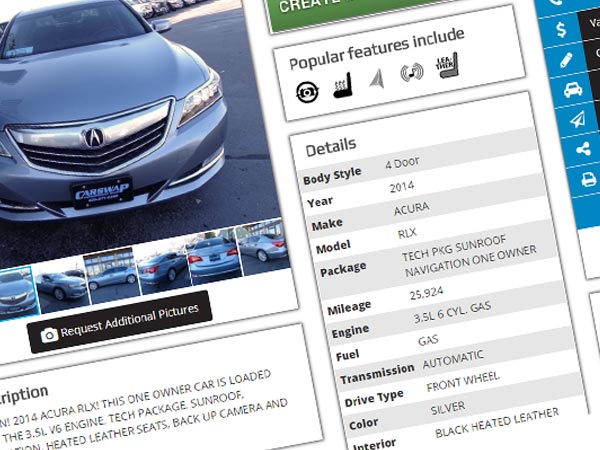Screen dimensions: 600x450
Task: Click the "AUTOMATIC" transmission value
Action: [x=453, y=360]
